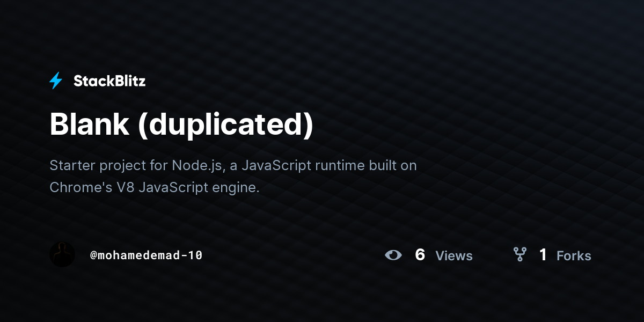Image resolution: width=644 pixels, height=322 pixels.
Task: Click the "Views" label
Action: (x=454, y=256)
